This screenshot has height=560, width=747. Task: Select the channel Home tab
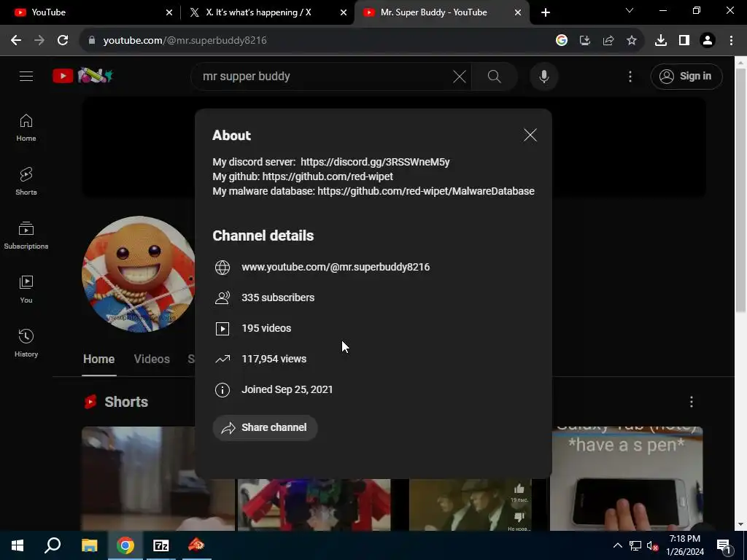click(x=98, y=359)
